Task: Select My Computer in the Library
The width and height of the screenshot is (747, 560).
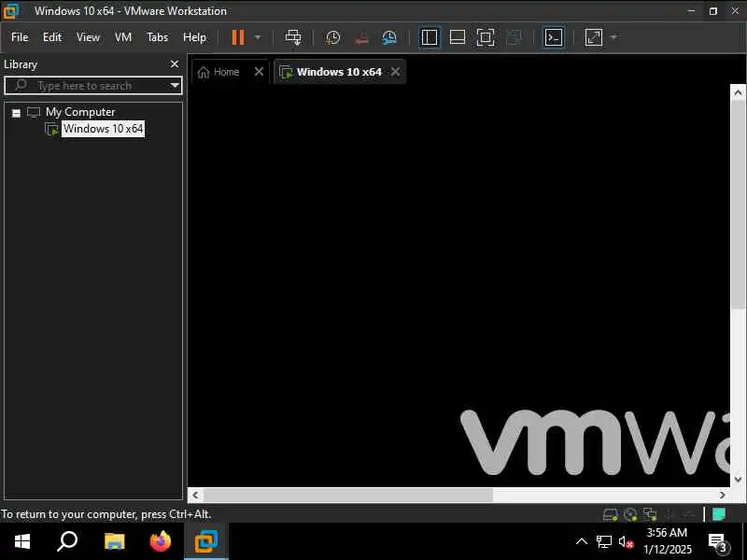Action: 80,112
